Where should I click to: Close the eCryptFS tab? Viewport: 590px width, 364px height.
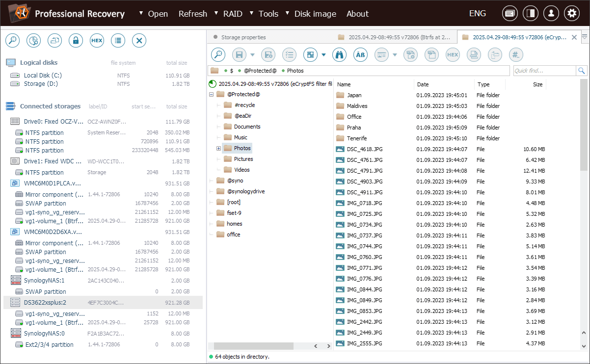(x=574, y=37)
